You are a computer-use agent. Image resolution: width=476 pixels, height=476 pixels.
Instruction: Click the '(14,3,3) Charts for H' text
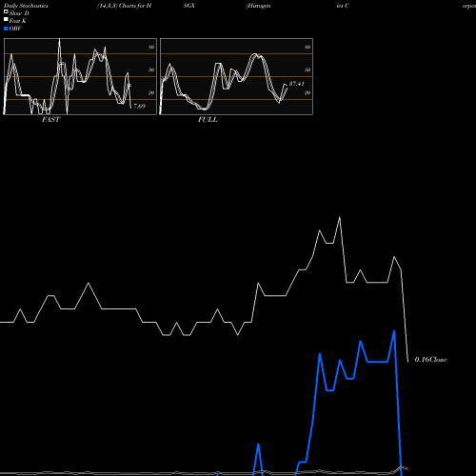click(x=125, y=6)
